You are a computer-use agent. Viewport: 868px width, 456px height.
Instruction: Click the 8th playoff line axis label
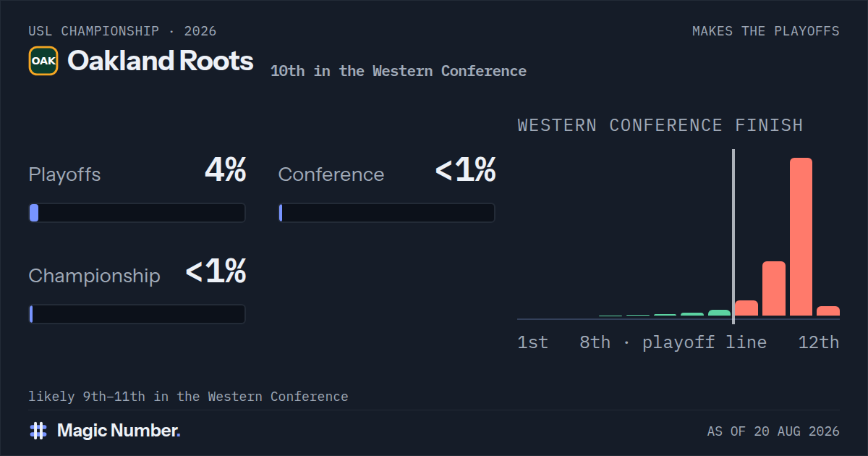[x=673, y=342]
